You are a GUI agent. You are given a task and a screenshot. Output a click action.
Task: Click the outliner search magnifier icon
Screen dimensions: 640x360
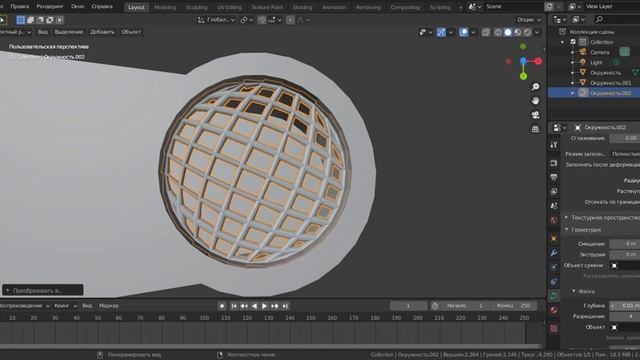click(599, 19)
